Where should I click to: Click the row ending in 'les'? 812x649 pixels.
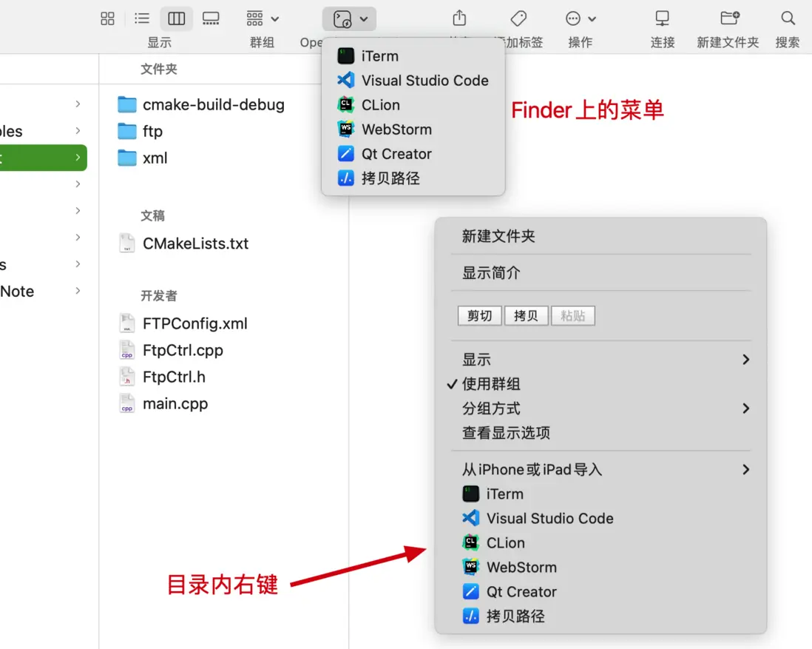[44, 131]
